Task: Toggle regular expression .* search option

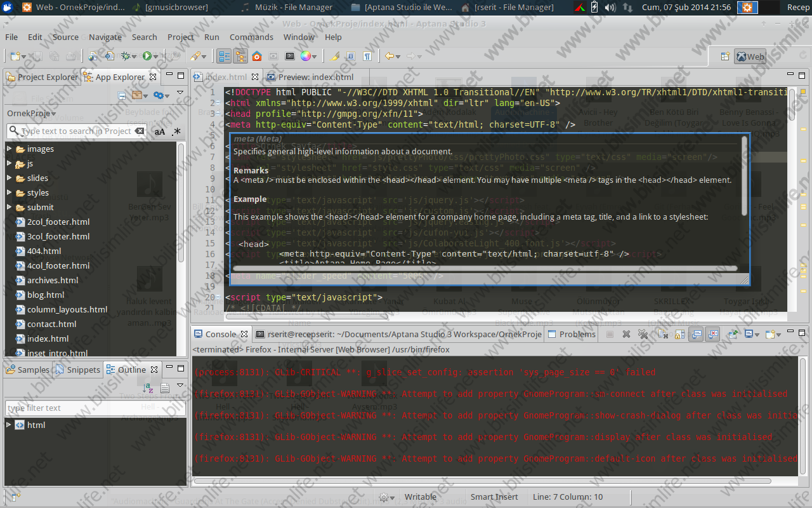Action: (176, 131)
